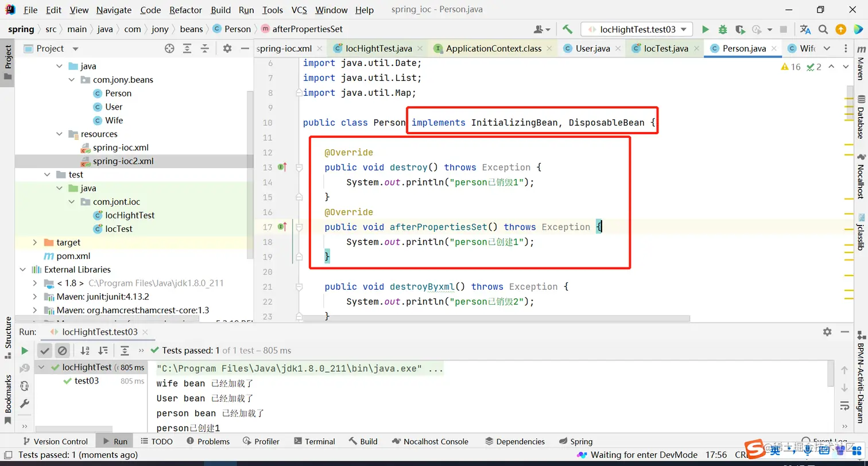
Task: Run with Coverage using the shield icon
Action: (x=740, y=29)
